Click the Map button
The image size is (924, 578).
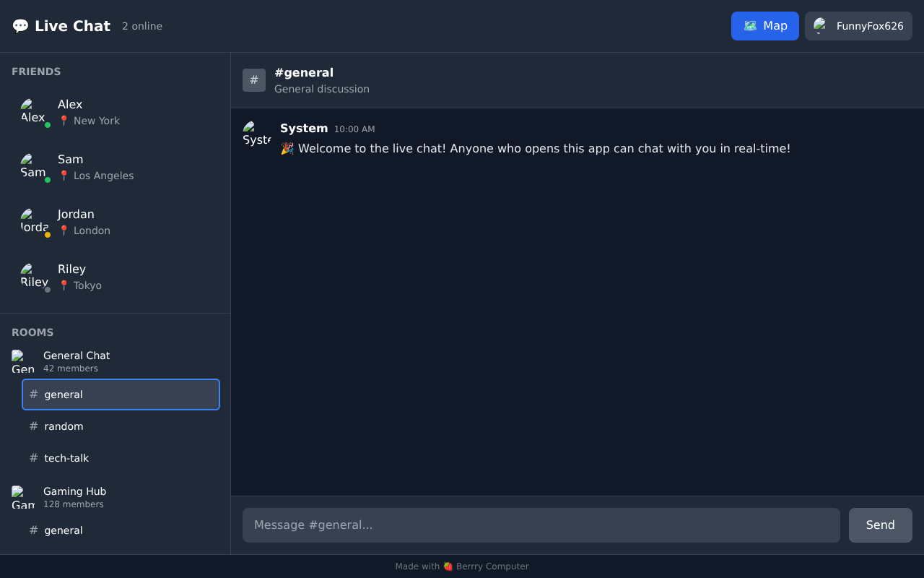click(x=764, y=25)
